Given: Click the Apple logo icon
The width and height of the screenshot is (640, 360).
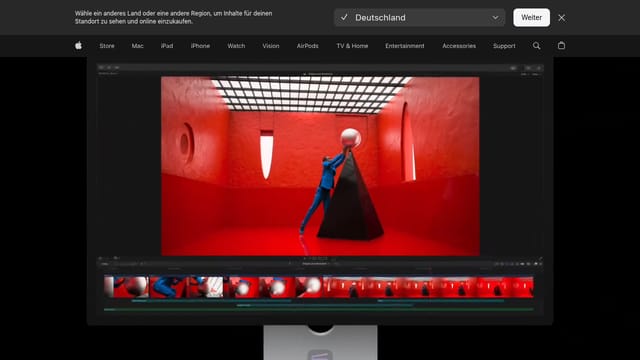Looking at the screenshot, I should (x=78, y=46).
